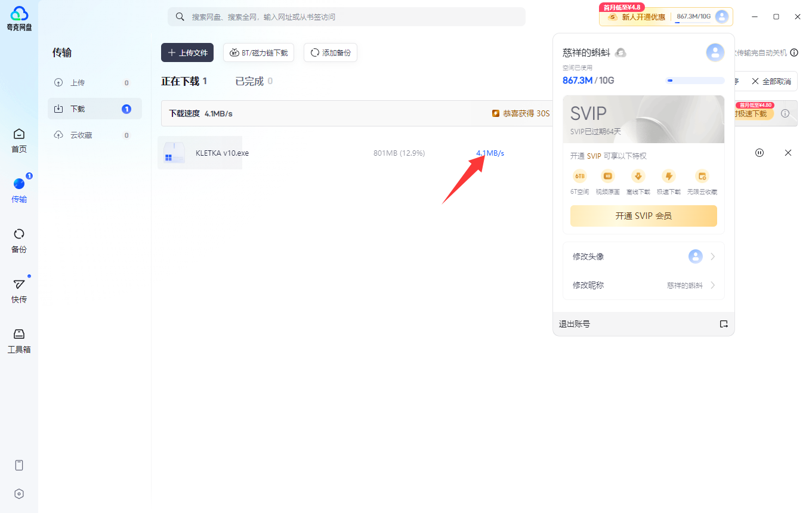
Task: Click the edit icon next to 慈祥的蝌蚪
Action: point(620,52)
